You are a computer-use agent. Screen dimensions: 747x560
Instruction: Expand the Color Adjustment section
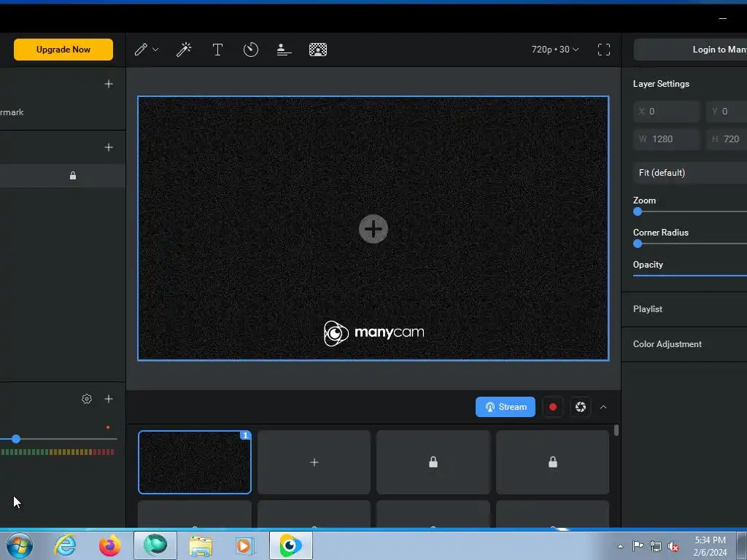pos(684,344)
